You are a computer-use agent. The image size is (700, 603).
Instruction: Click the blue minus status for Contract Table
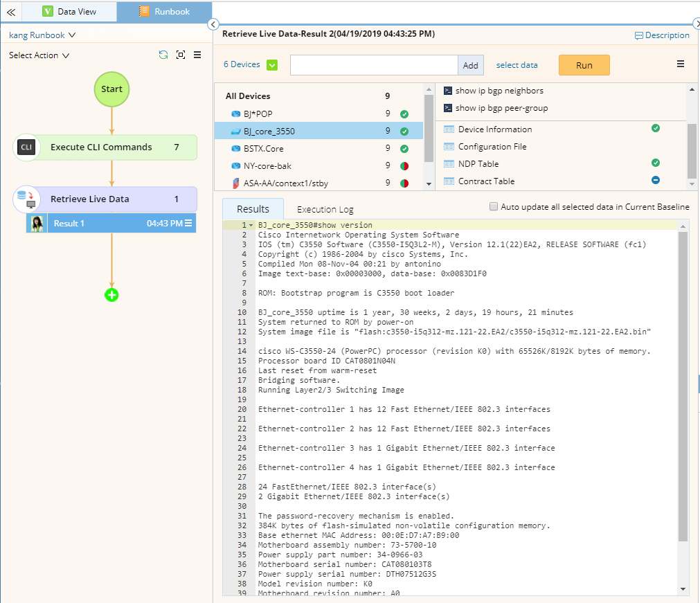click(656, 180)
